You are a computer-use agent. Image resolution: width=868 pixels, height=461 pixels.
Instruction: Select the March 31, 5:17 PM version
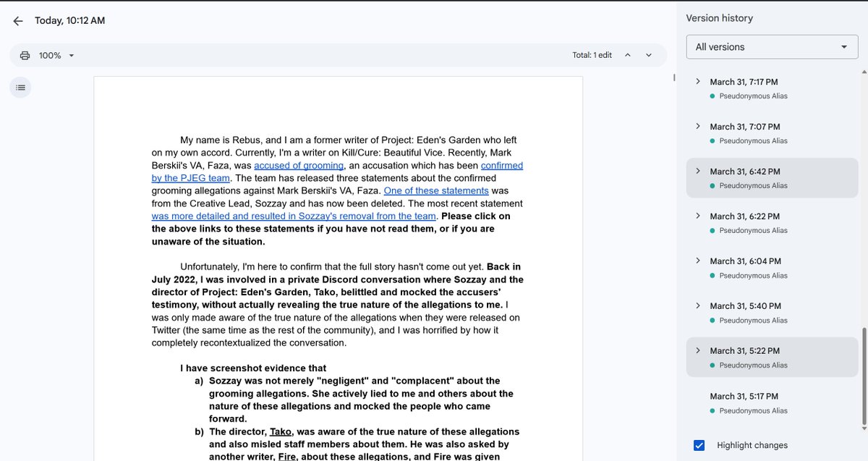pos(772,402)
